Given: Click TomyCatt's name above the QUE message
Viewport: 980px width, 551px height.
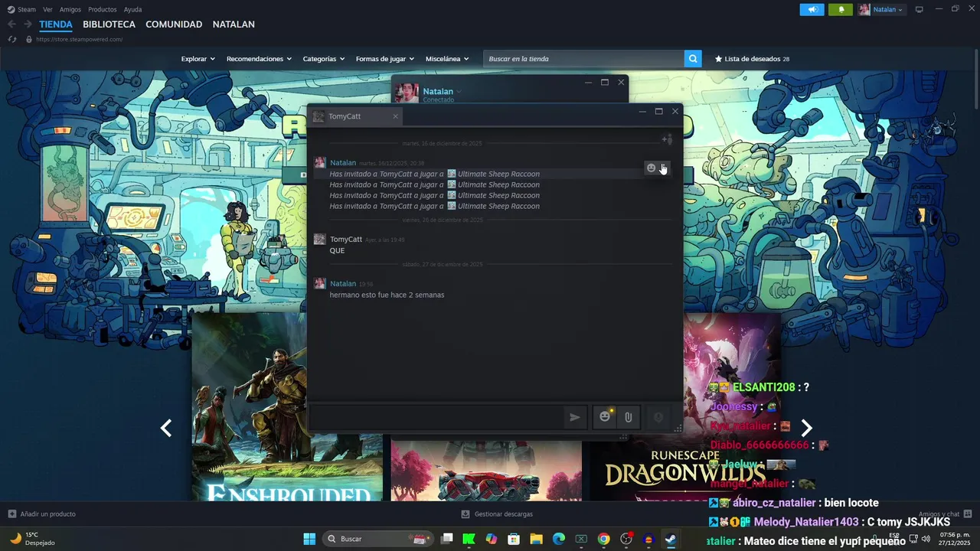Looking at the screenshot, I should point(346,240).
